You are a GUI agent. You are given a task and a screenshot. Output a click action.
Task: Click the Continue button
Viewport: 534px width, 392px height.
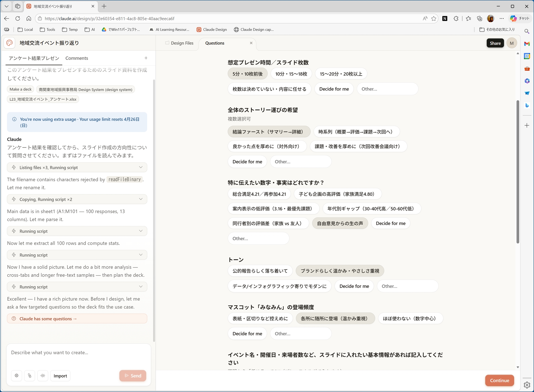tap(500, 380)
